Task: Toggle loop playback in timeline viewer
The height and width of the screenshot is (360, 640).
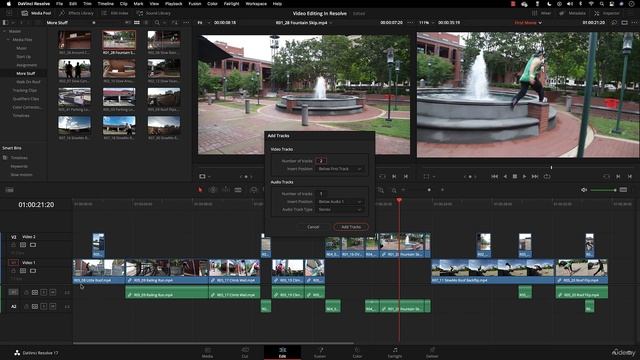Action: click(547, 176)
